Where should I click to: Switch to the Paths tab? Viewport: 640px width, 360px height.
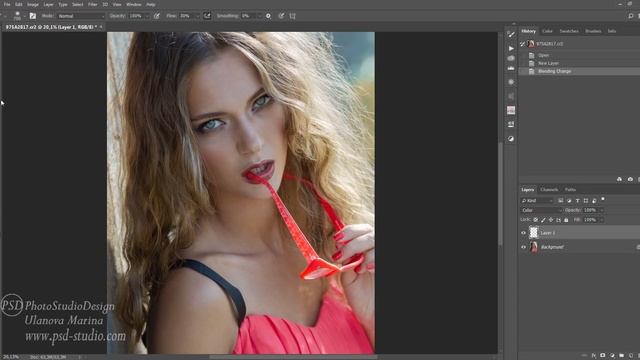pos(570,190)
